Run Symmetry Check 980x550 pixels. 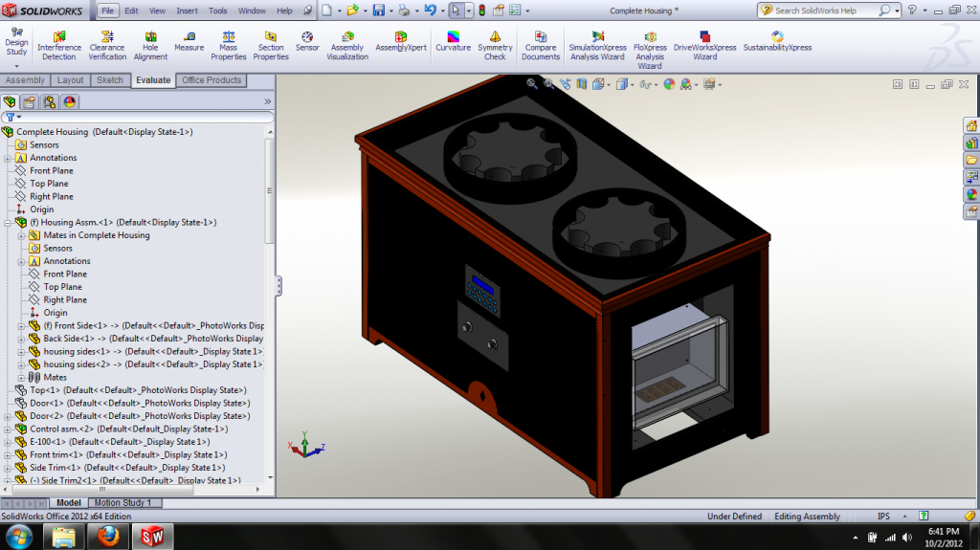coord(495,46)
